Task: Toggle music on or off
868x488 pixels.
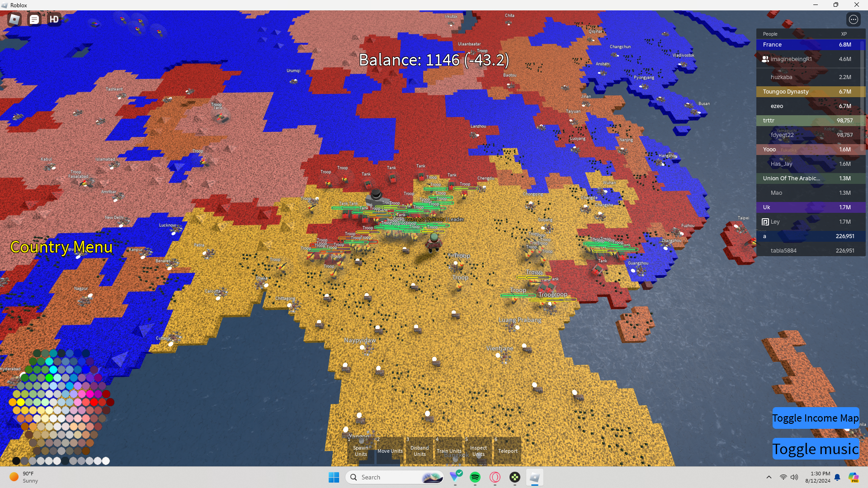Action: tap(815, 449)
